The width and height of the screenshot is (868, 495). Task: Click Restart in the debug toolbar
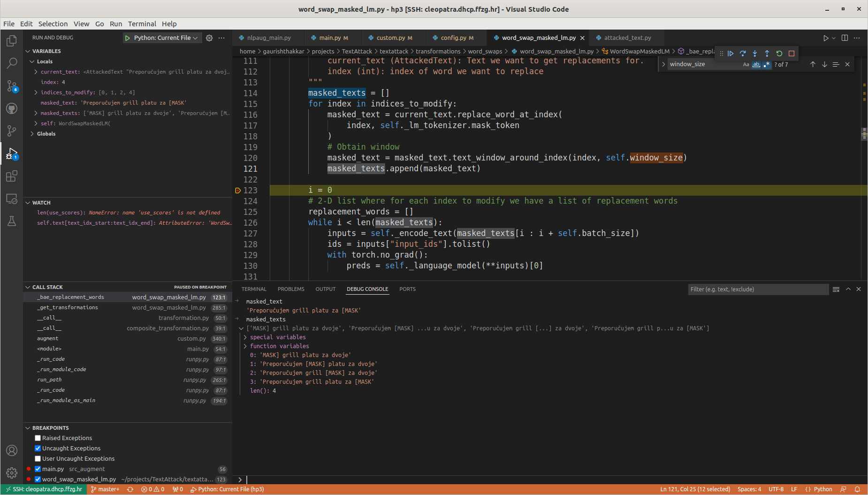(x=779, y=53)
